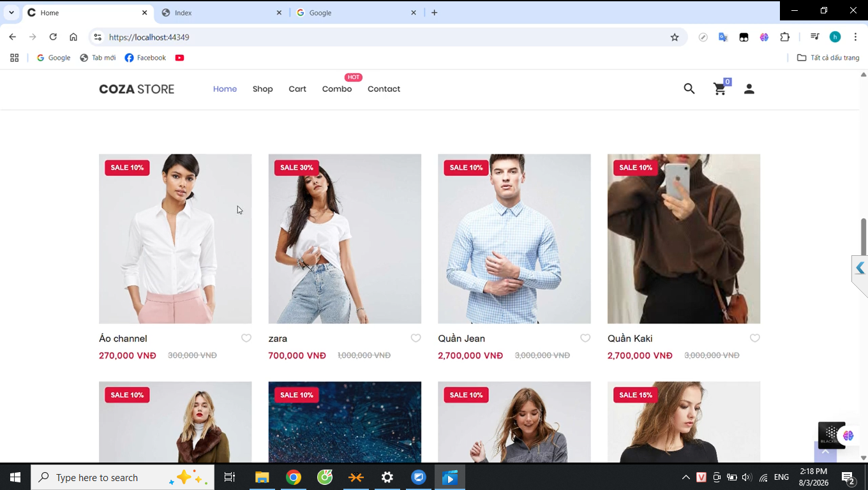Open the blue checkered shirt product image

(x=514, y=239)
